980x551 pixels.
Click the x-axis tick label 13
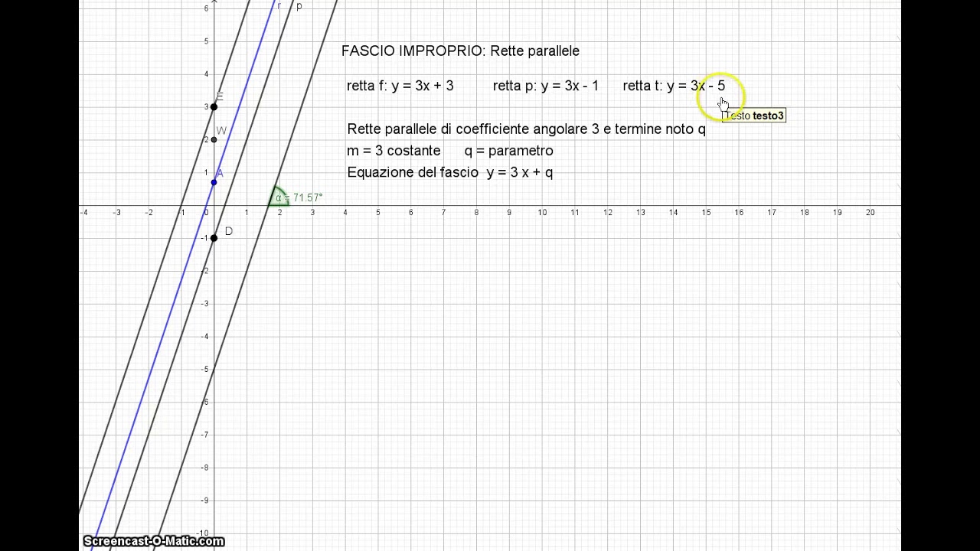[640, 212]
